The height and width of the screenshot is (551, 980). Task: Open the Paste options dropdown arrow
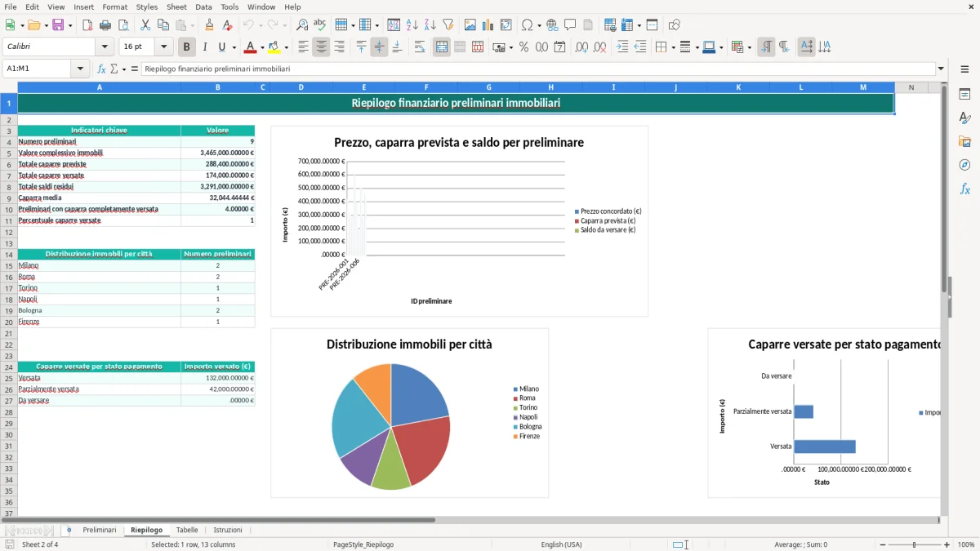point(192,25)
